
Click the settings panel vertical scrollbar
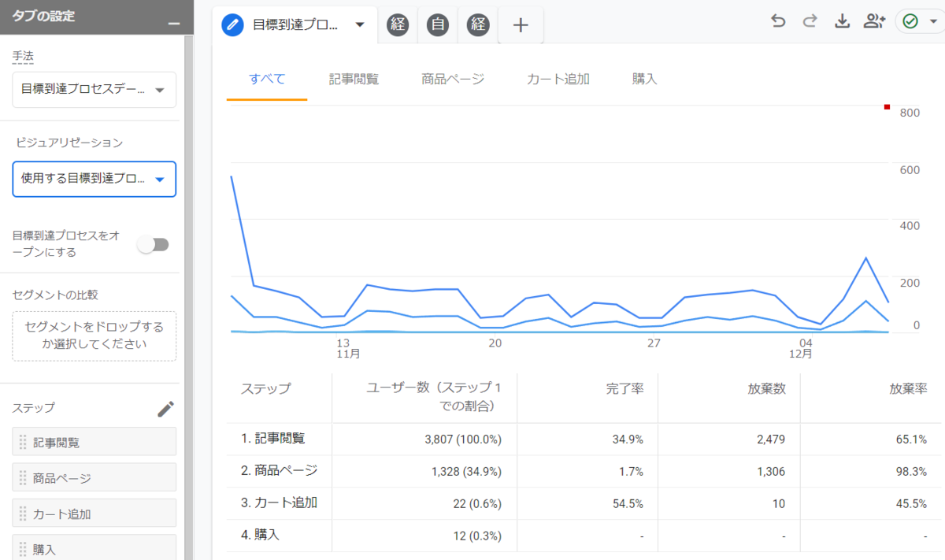[x=188, y=299]
